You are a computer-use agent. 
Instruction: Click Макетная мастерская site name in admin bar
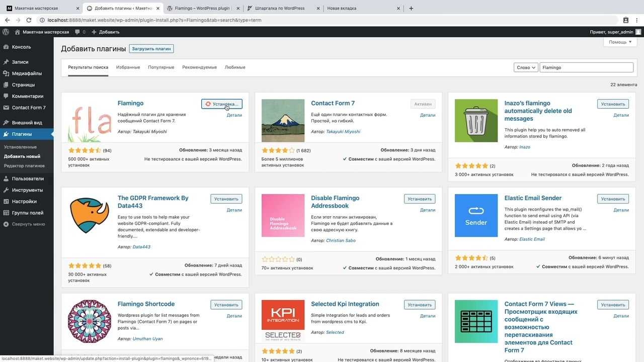(x=42, y=32)
